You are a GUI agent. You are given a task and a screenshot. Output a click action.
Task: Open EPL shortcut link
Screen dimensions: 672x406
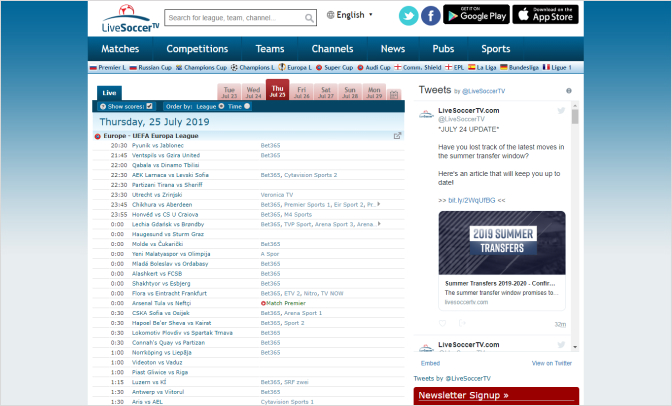(x=454, y=68)
